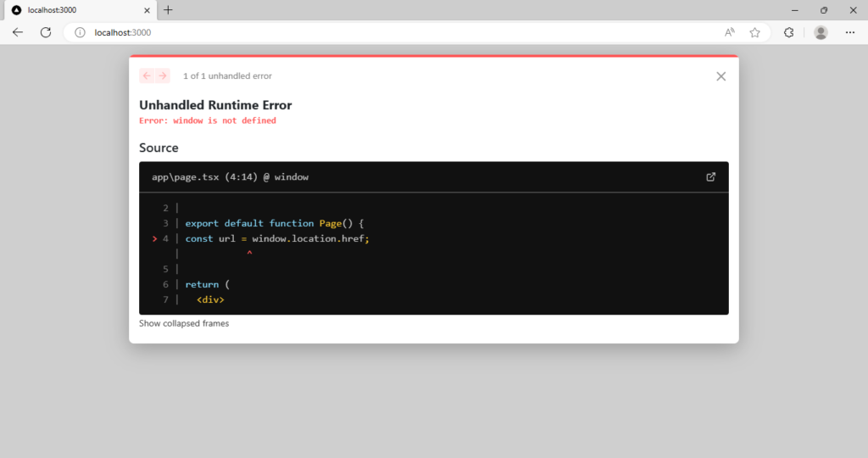Open Settings and more ellipsis menu
This screenshot has width=868, height=458.
tap(849, 33)
